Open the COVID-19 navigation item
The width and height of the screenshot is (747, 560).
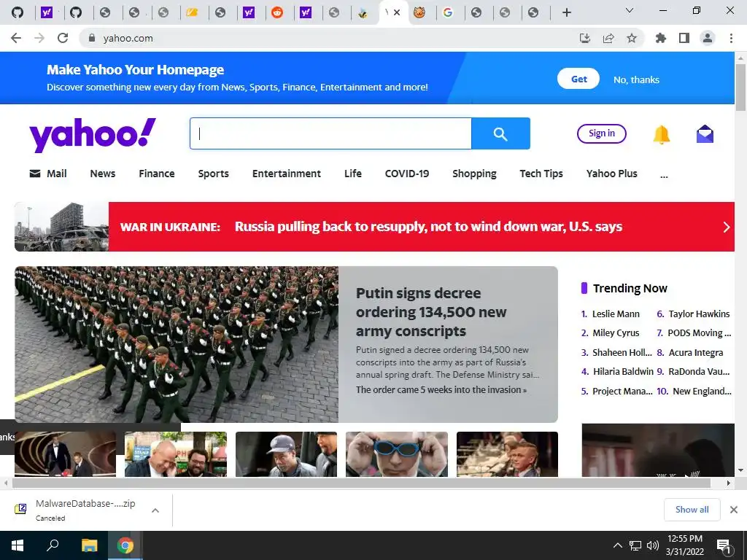coord(407,174)
